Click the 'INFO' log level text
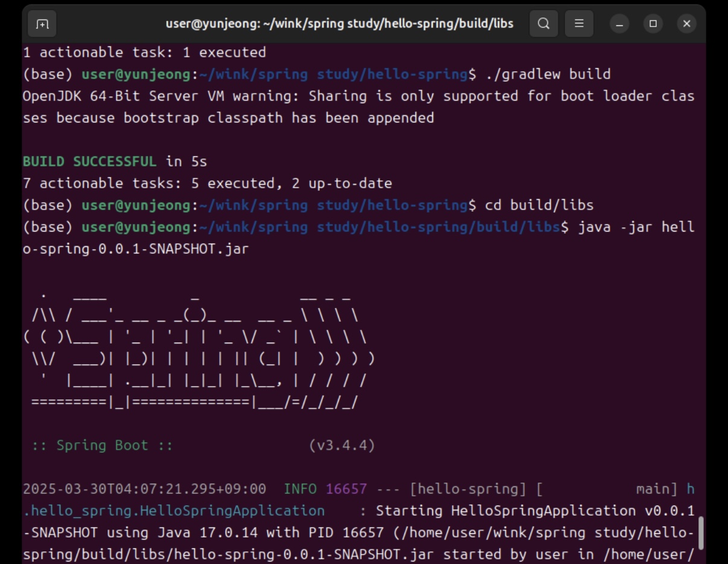728x564 pixels. coord(300,489)
